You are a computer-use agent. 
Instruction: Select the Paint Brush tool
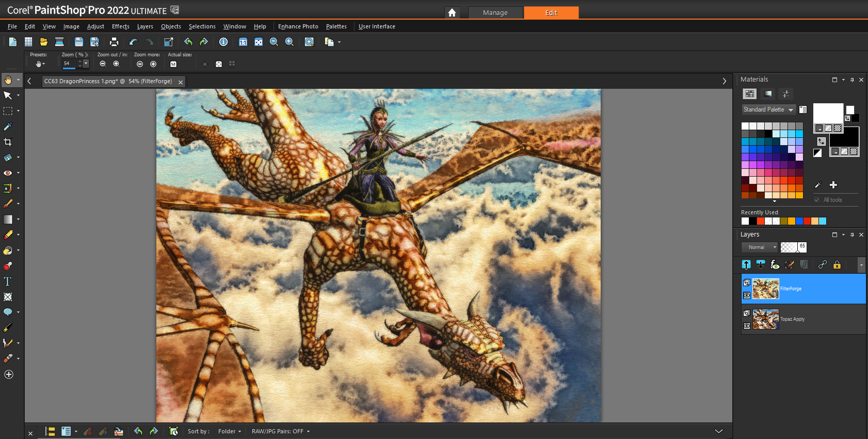(x=8, y=204)
